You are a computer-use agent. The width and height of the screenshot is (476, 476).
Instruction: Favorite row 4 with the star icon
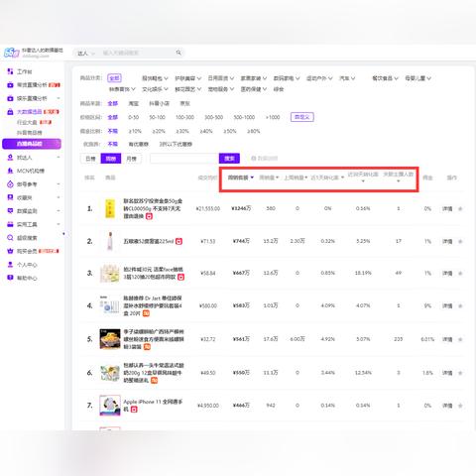click(x=460, y=306)
